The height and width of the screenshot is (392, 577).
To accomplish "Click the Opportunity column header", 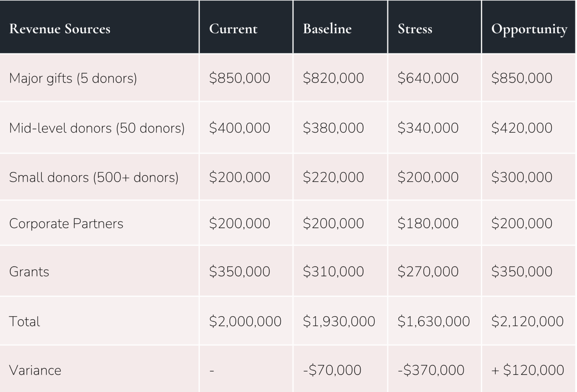I will (x=529, y=29).
